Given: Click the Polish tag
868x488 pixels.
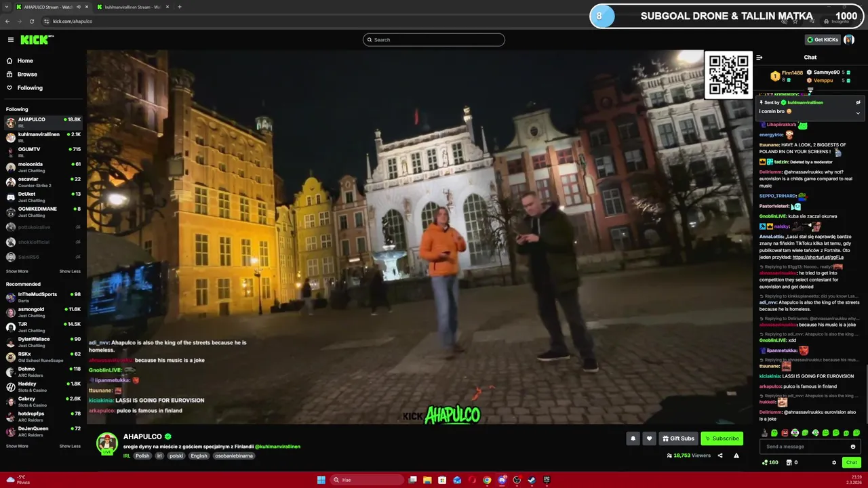Looking at the screenshot, I should point(142,456).
